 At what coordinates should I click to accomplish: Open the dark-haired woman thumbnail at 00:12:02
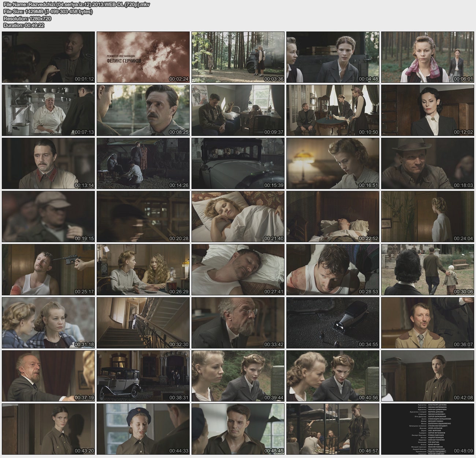(428, 110)
